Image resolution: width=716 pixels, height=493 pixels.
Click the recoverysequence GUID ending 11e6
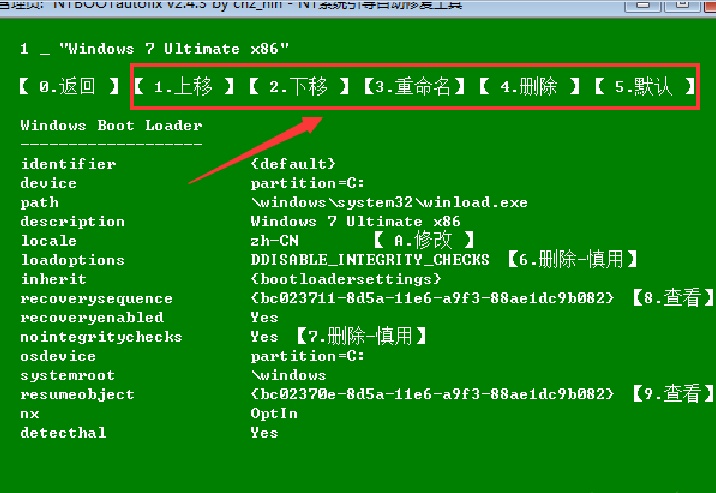(x=432, y=298)
